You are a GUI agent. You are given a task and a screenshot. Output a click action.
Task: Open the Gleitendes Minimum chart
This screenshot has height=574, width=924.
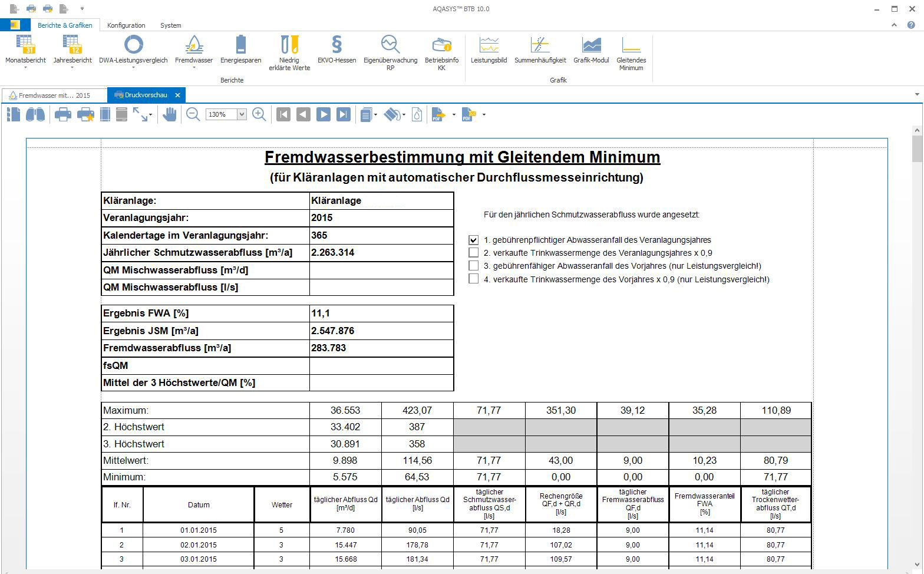click(631, 53)
